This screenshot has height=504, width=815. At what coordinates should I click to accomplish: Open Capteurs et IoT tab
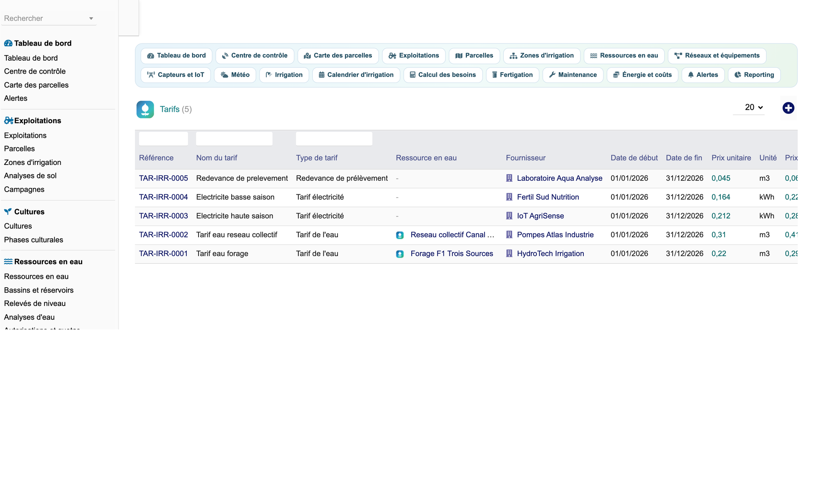175,75
